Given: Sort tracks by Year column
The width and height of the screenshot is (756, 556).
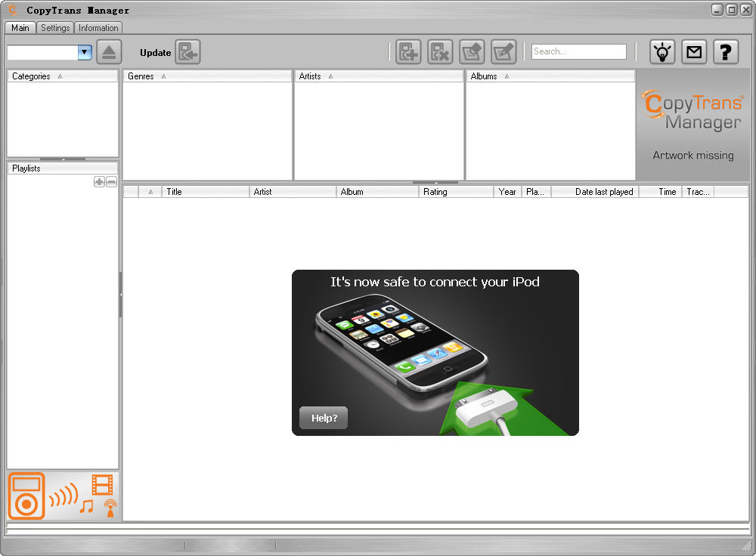Looking at the screenshot, I should coord(508,192).
